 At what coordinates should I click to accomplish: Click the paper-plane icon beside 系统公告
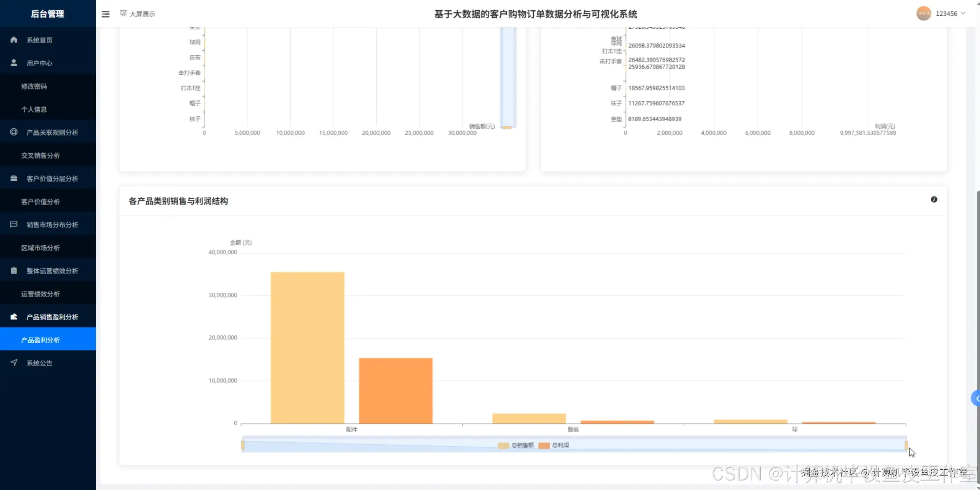pos(14,362)
